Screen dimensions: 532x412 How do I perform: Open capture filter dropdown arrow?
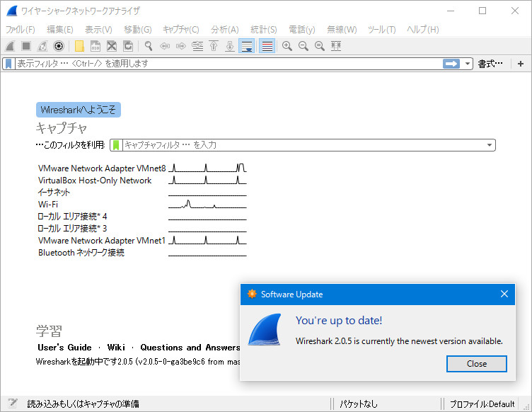490,145
